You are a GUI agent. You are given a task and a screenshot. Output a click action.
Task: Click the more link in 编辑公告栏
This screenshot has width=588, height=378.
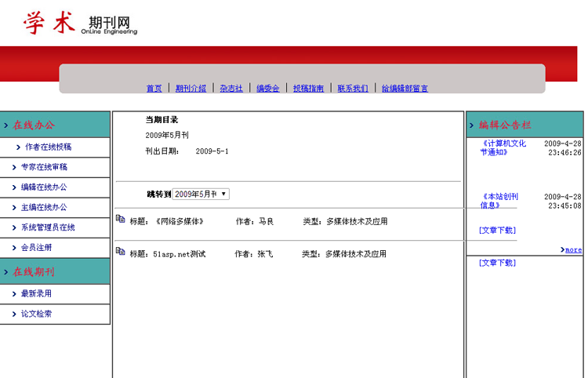tap(573, 249)
